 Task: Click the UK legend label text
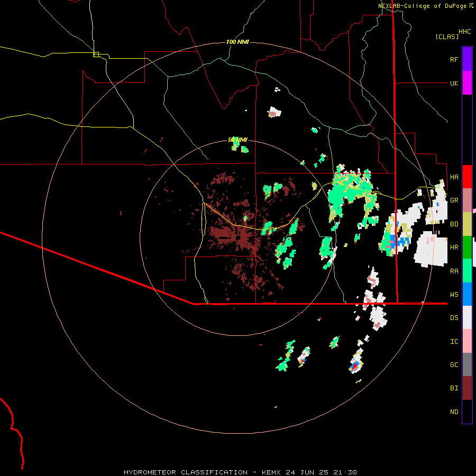[x=454, y=83]
